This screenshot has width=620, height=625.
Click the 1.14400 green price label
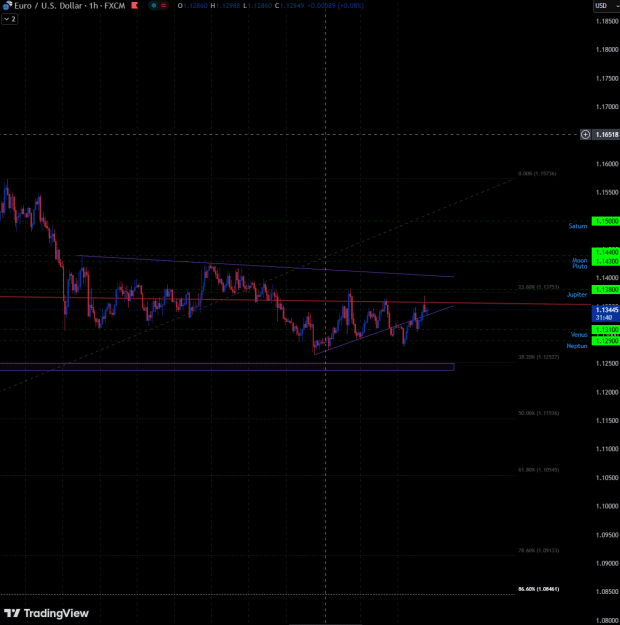coord(606,252)
